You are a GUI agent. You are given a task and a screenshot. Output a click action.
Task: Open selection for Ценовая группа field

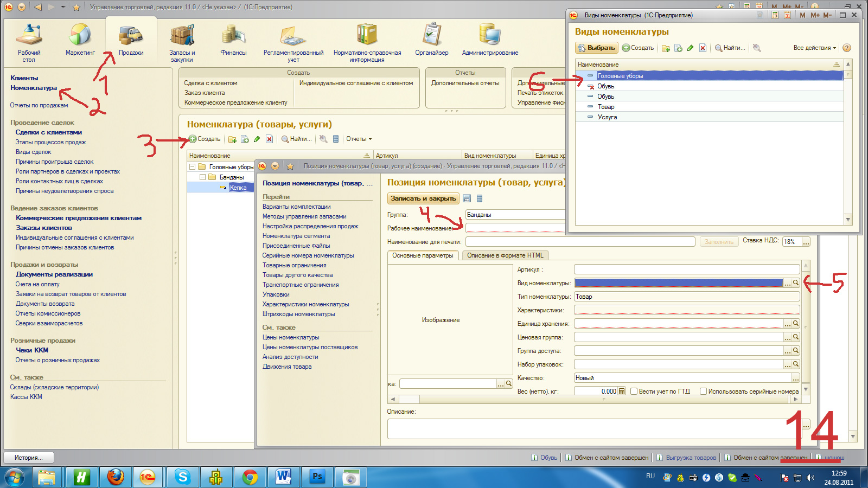click(x=788, y=337)
